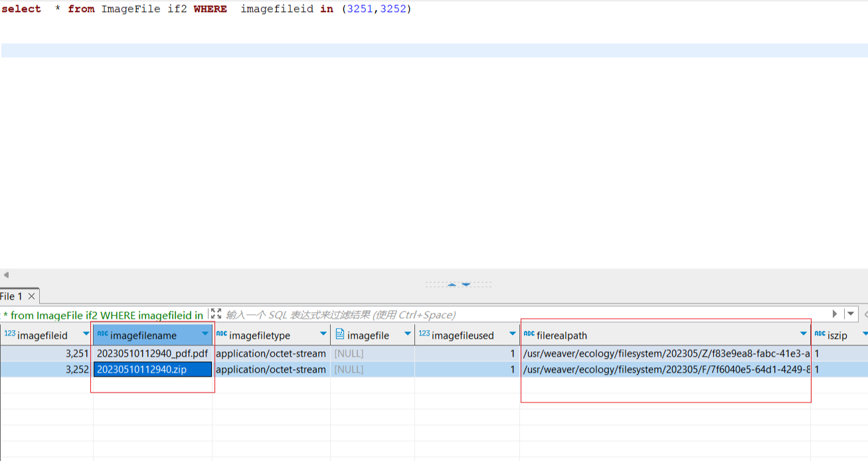Select the iszip cell in row 3,252
Image resolution: width=868 pixels, height=461 pixels.
[x=839, y=369]
